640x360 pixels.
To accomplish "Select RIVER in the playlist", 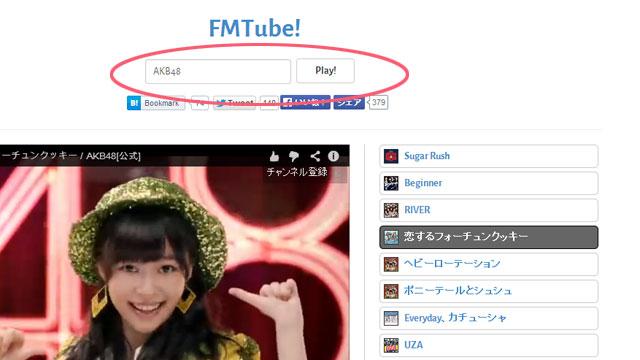I will (x=489, y=210).
